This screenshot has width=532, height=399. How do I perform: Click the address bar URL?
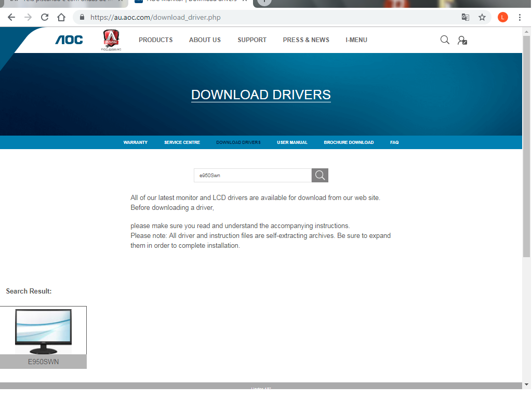[155, 17]
